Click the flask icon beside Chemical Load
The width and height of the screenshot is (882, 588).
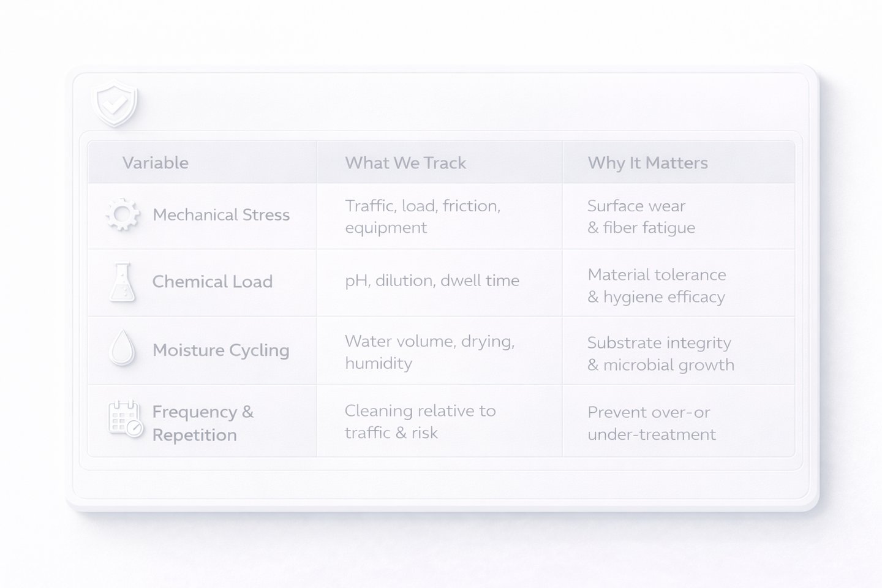click(123, 282)
